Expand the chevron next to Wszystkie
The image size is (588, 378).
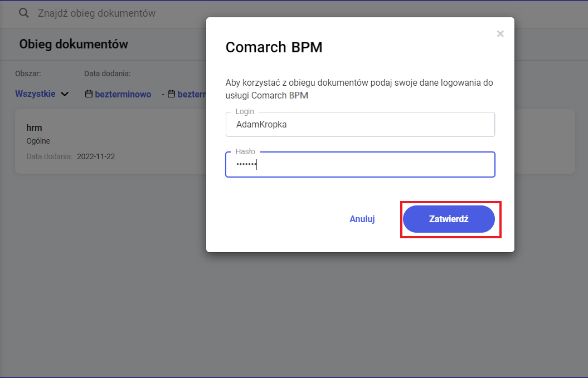65,94
